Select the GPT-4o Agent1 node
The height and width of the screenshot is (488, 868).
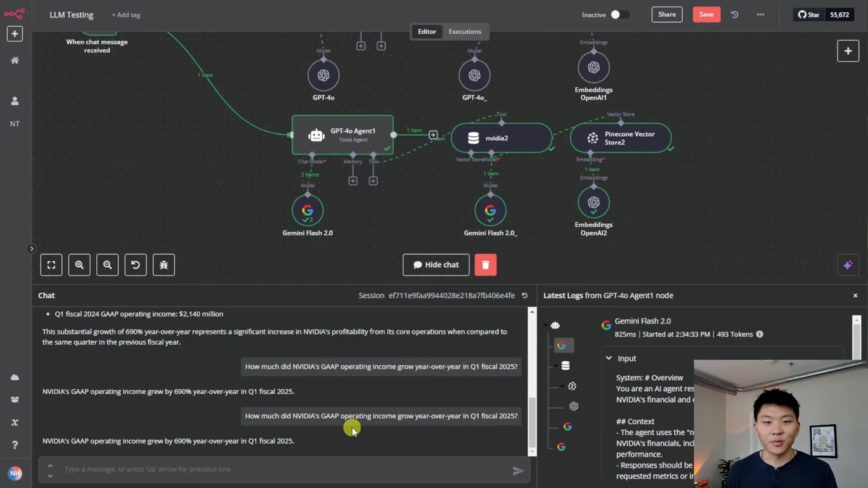[342, 135]
